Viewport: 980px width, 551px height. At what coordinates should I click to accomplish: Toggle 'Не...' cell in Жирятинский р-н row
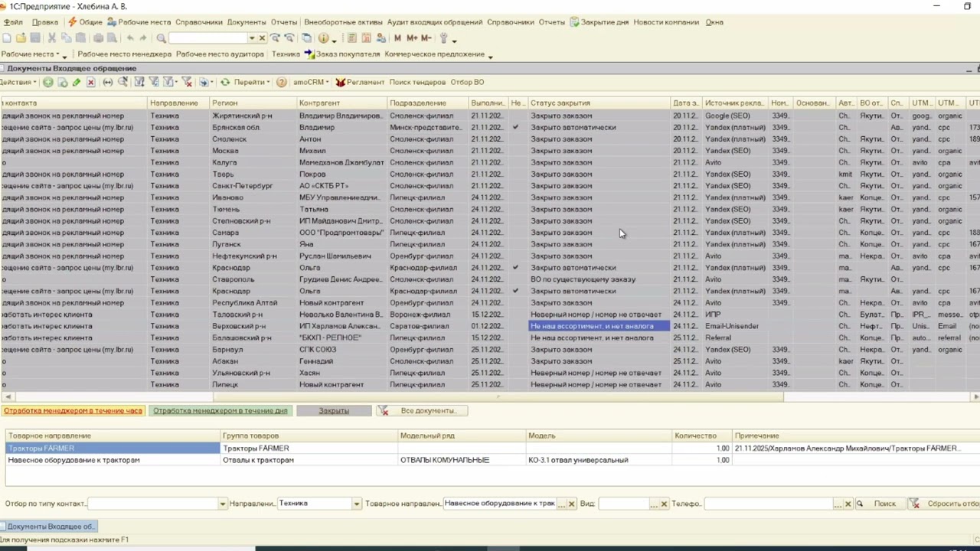coord(518,116)
